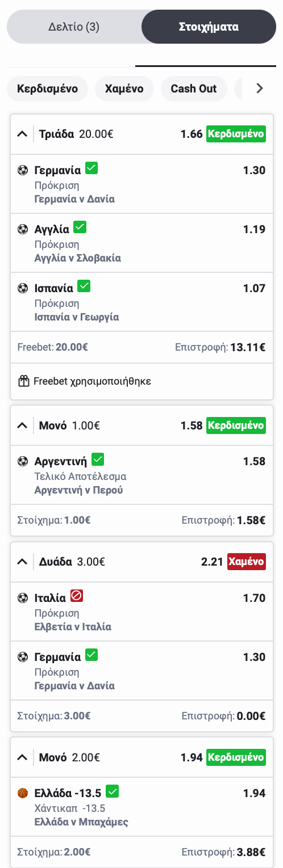
Task: Apply the Χαμένο filter chip
Action: tap(124, 89)
